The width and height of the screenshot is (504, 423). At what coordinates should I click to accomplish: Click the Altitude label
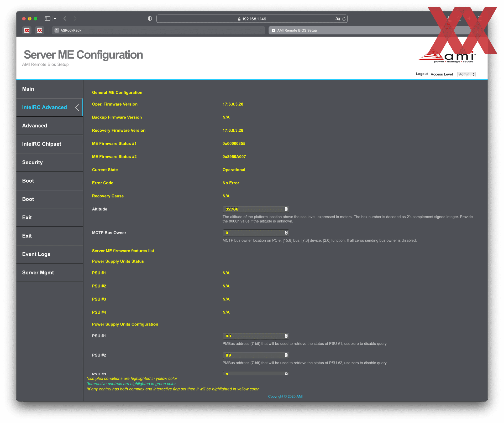99,209
